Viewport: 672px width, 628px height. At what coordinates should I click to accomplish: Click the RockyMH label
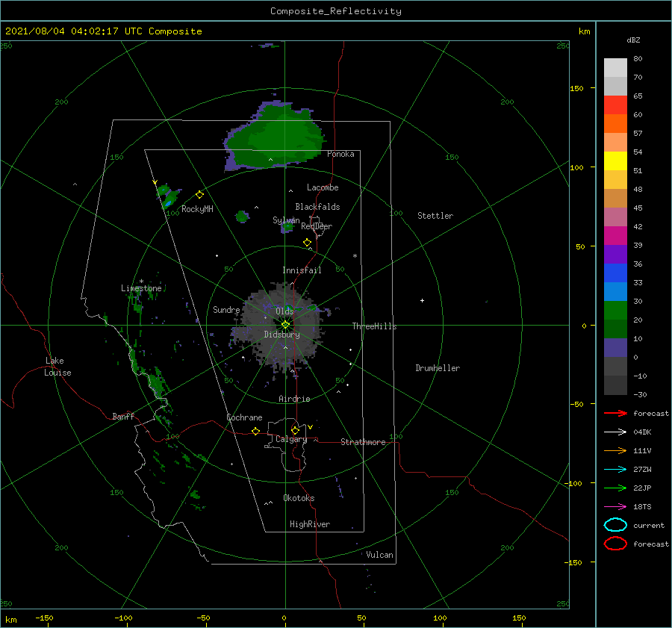(197, 209)
